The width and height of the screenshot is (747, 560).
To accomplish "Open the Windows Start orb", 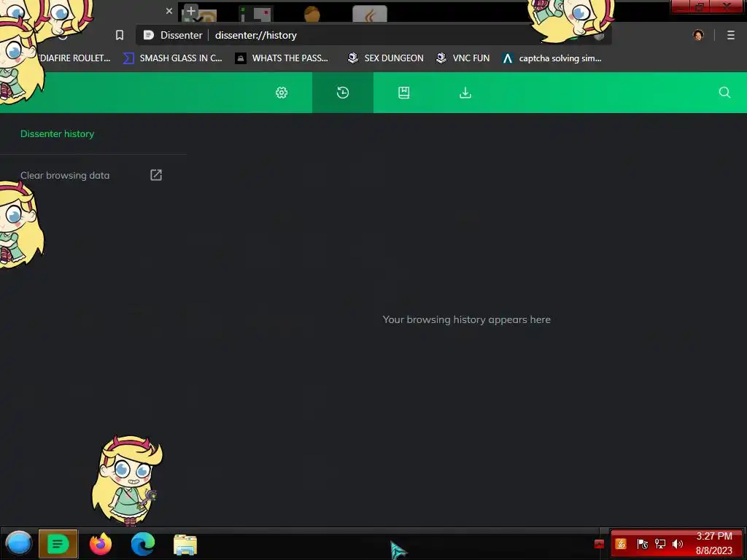I will 18,543.
